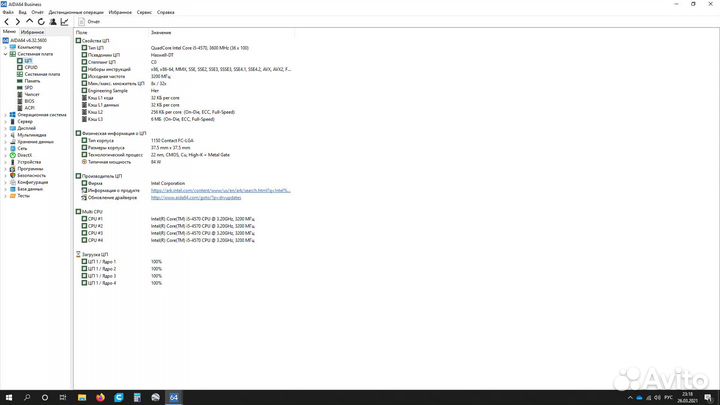Select CPUID in the tree

pos(31,67)
